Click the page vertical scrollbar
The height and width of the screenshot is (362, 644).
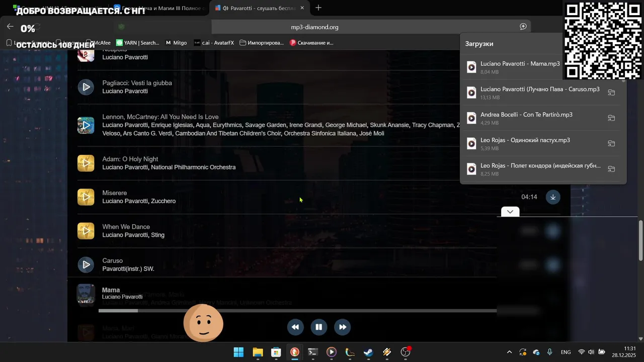tap(640, 240)
